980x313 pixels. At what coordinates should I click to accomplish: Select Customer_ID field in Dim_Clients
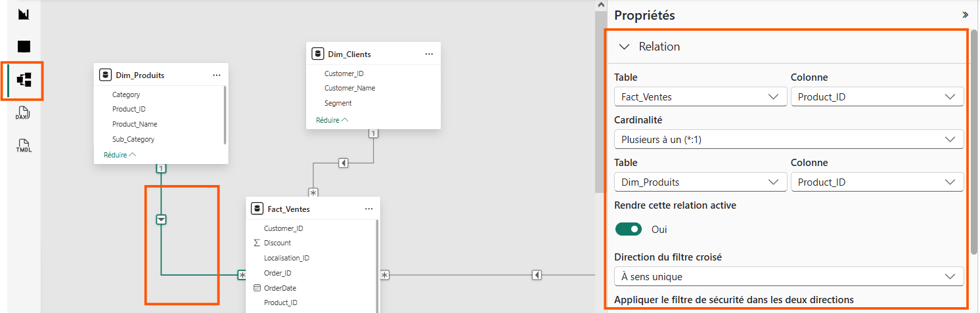click(344, 74)
